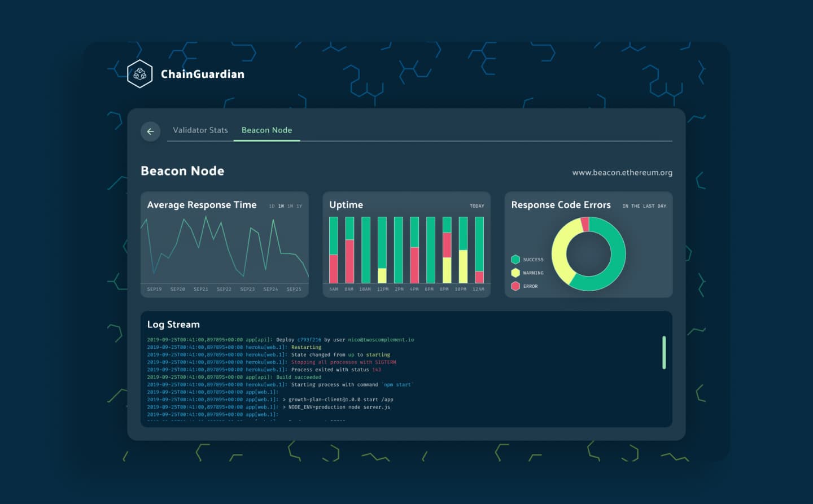Click the 8AM uptime bar
This screenshot has width=813, height=504.
click(349, 250)
